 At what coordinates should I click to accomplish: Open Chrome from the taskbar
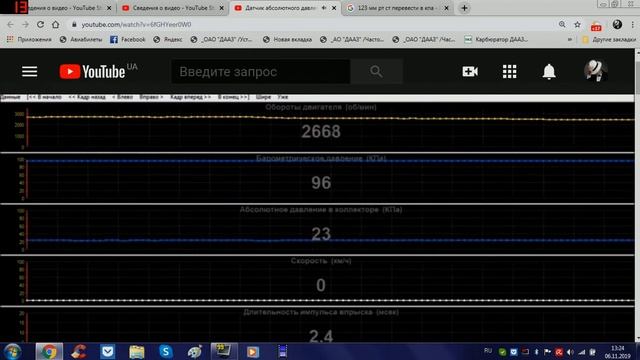click(x=49, y=351)
